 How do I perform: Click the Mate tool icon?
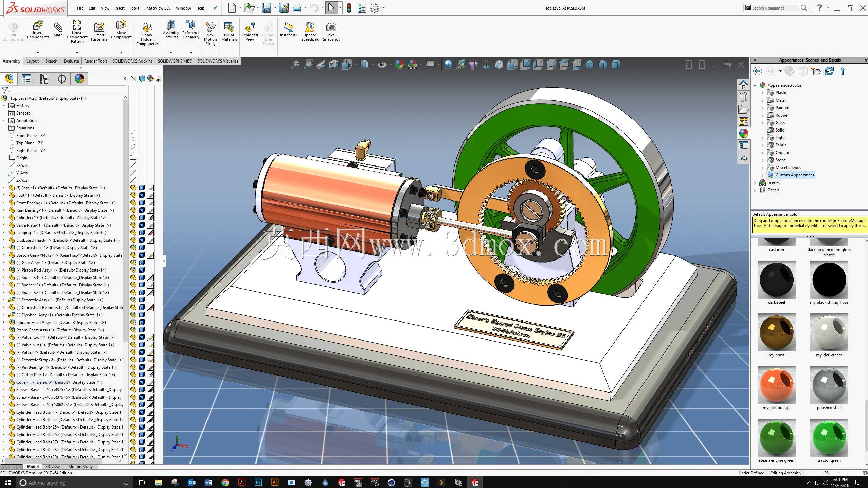pyautogui.click(x=58, y=29)
